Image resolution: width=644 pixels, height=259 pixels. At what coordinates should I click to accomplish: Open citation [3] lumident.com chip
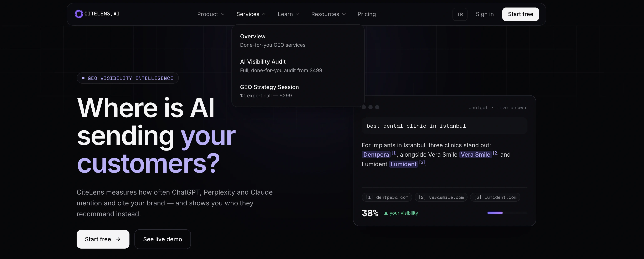coord(495,197)
